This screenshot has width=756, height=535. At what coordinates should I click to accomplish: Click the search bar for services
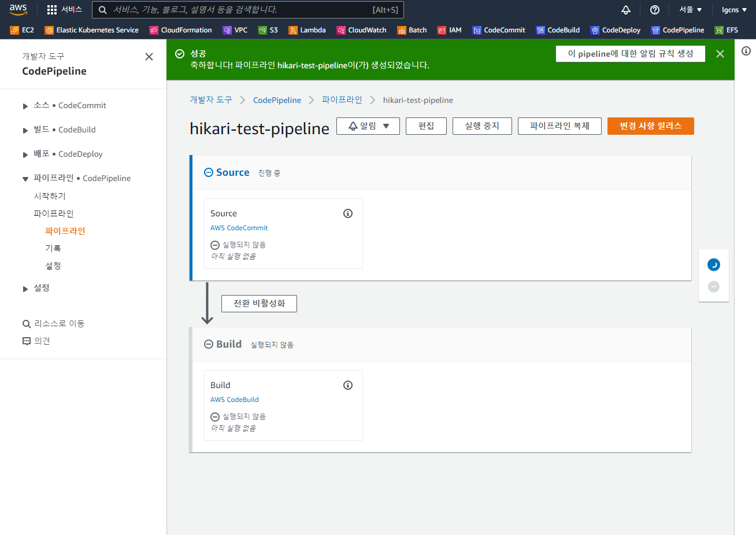coord(248,10)
